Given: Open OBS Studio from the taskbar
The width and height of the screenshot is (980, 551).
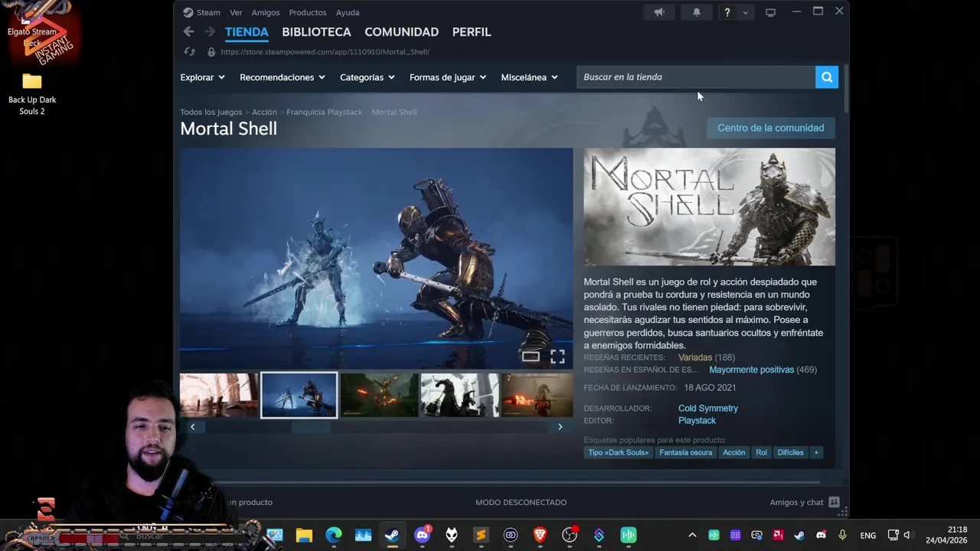Looking at the screenshot, I should click(x=570, y=535).
